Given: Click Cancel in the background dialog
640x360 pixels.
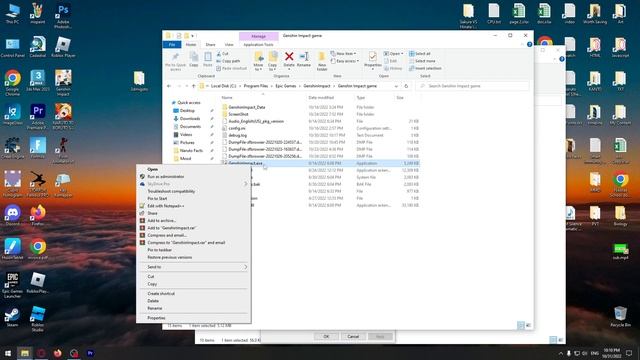Looking at the screenshot, I should pos(353,337).
